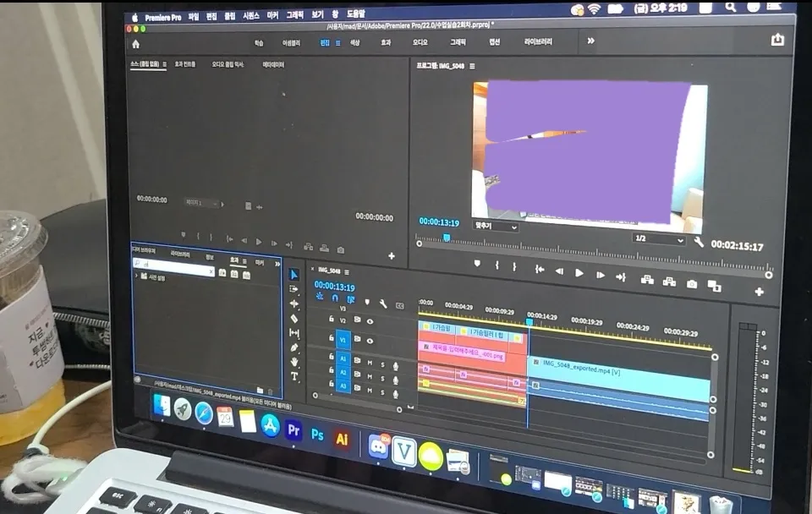Select the Hand tool
The image size is (812, 514).
[294, 362]
